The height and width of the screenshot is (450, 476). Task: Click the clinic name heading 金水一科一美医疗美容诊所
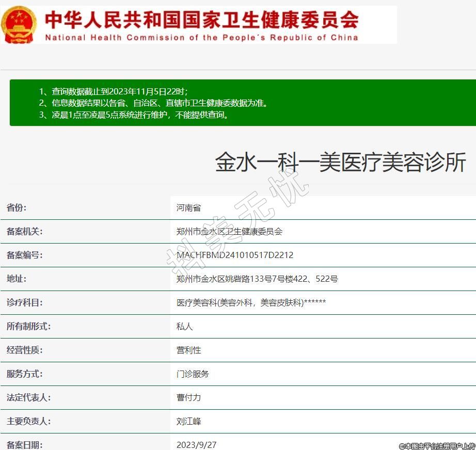pyautogui.click(x=340, y=163)
